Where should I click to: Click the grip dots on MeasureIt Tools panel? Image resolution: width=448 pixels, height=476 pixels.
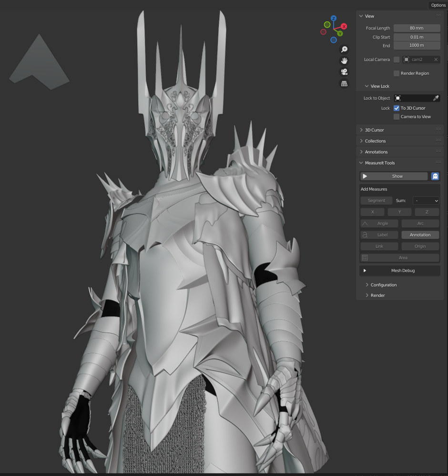[438, 162]
